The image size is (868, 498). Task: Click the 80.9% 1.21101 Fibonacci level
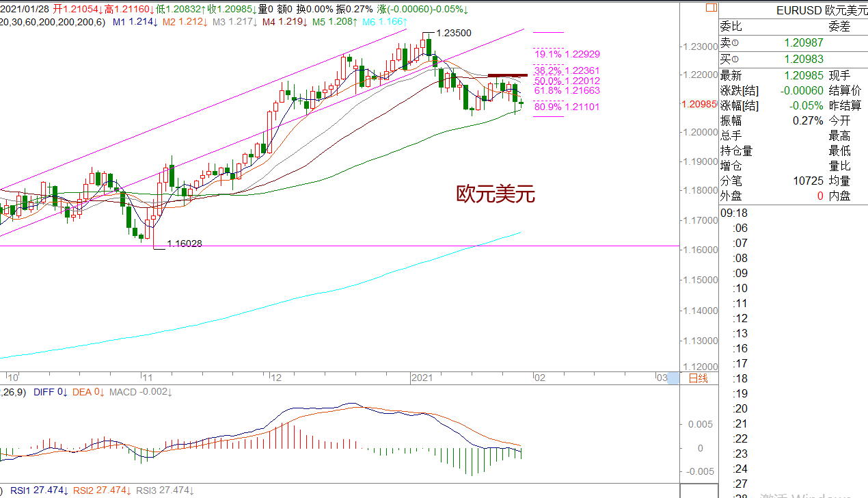(x=567, y=107)
